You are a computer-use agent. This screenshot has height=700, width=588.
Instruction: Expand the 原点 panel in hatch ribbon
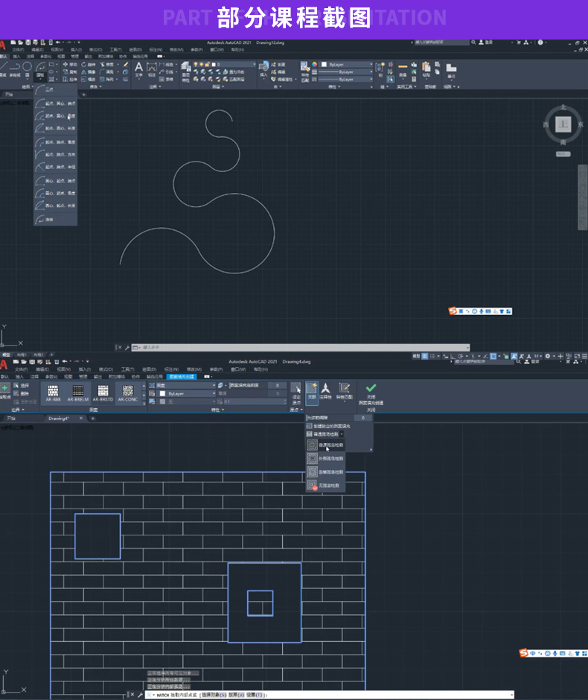(x=296, y=410)
